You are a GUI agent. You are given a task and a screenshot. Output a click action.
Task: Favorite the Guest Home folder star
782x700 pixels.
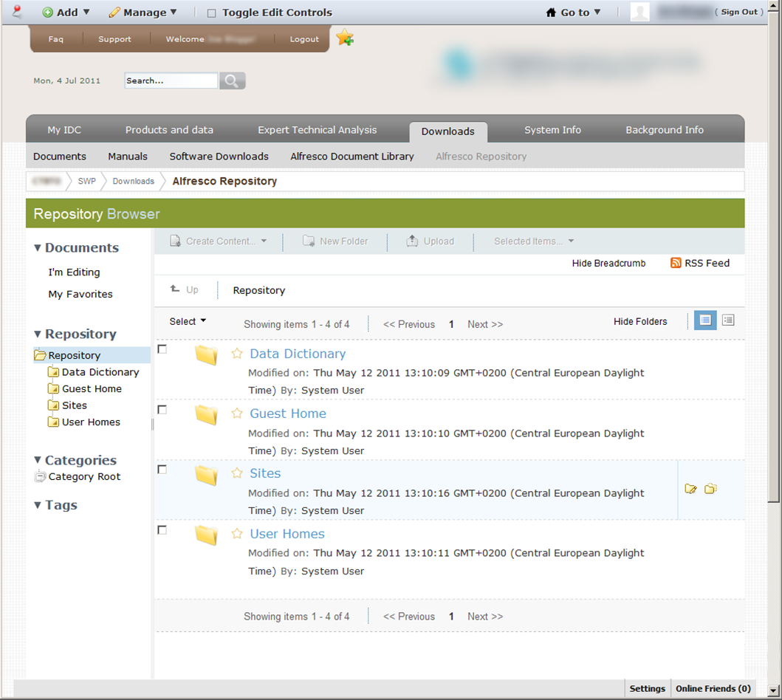click(x=237, y=414)
